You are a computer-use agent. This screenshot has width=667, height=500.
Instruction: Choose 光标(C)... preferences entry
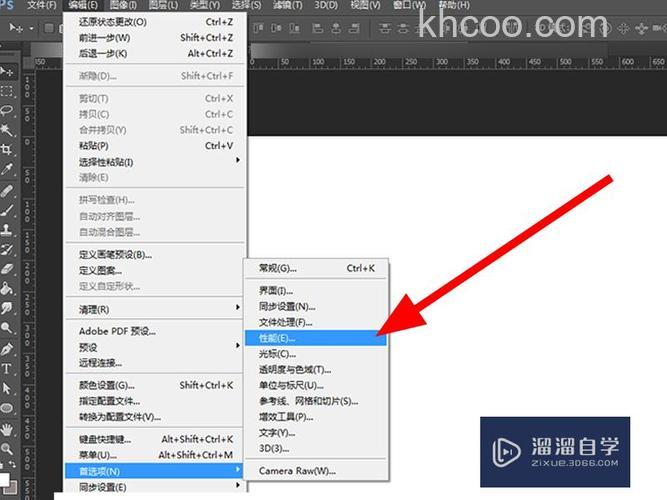pyautogui.click(x=316, y=354)
